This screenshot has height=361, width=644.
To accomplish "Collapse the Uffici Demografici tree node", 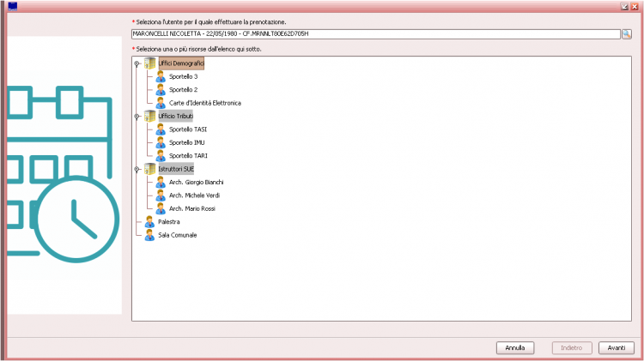I will 137,63.
